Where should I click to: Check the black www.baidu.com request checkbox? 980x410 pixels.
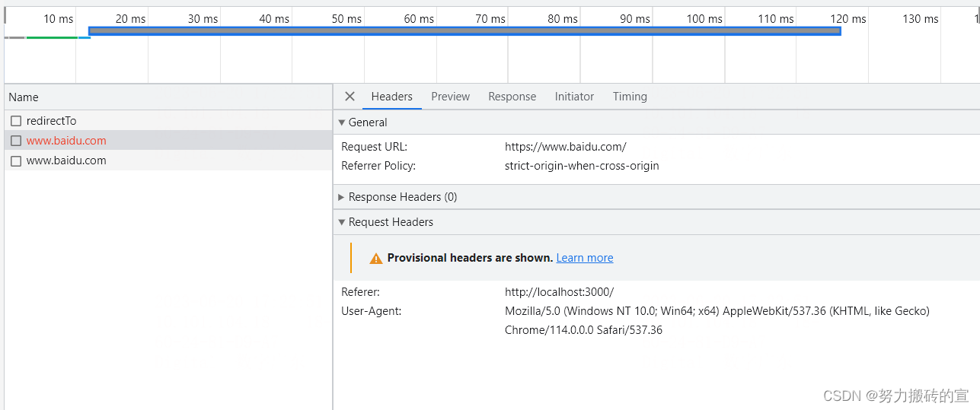click(16, 161)
